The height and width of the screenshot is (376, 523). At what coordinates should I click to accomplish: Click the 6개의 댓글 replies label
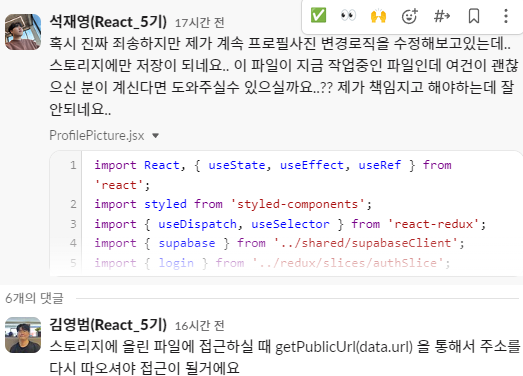click(x=34, y=298)
